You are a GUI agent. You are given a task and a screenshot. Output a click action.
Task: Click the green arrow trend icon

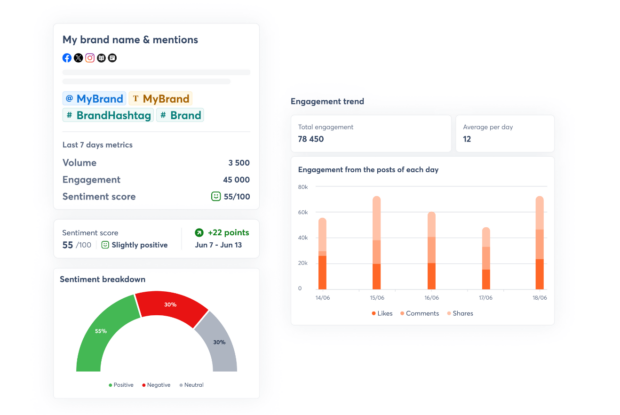(x=199, y=232)
